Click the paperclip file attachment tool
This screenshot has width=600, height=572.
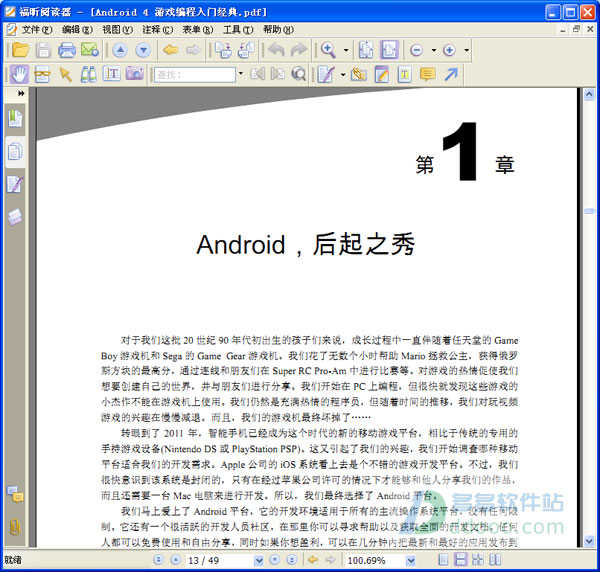359,74
